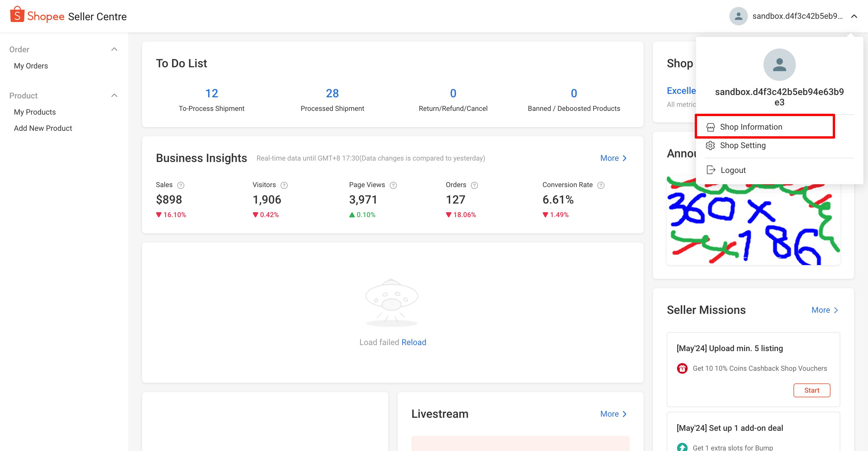Collapse the Order sidebar section
This screenshot has width=868, height=451.
(x=114, y=49)
